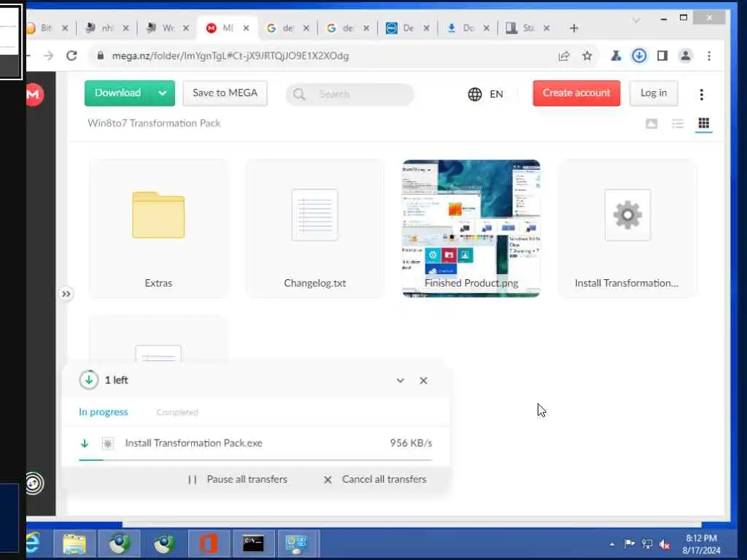The height and width of the screenshot is (560, 747).
Task: Switch to the Dell tab
Action: pyautogui.click(x=408, y=28)
